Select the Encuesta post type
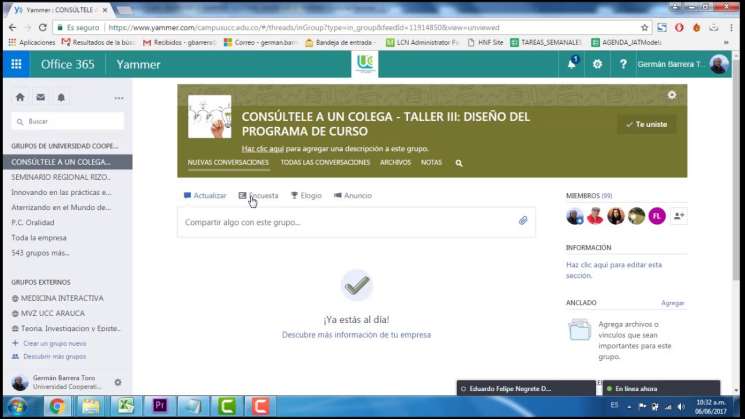Viewport: 745px width, 419px height. tap(258, 196)
